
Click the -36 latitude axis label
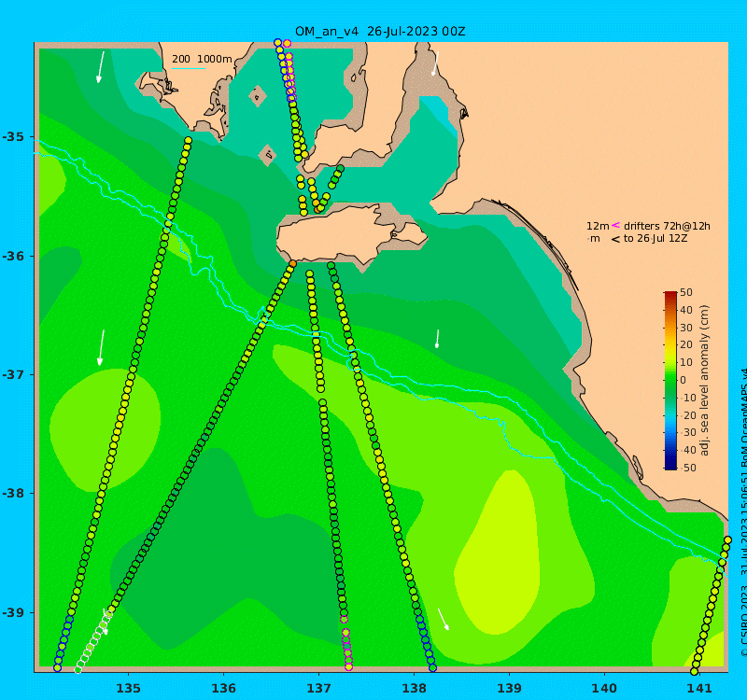tap(13, 256)
